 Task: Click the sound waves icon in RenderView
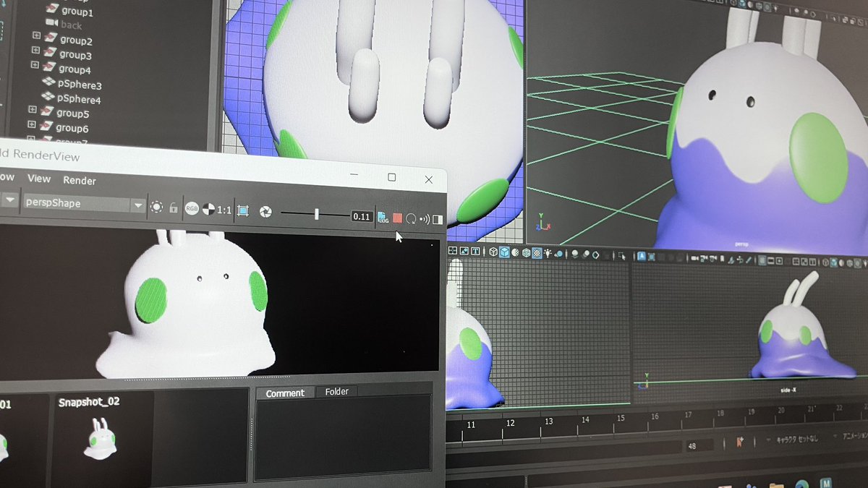tap(425, 219)
